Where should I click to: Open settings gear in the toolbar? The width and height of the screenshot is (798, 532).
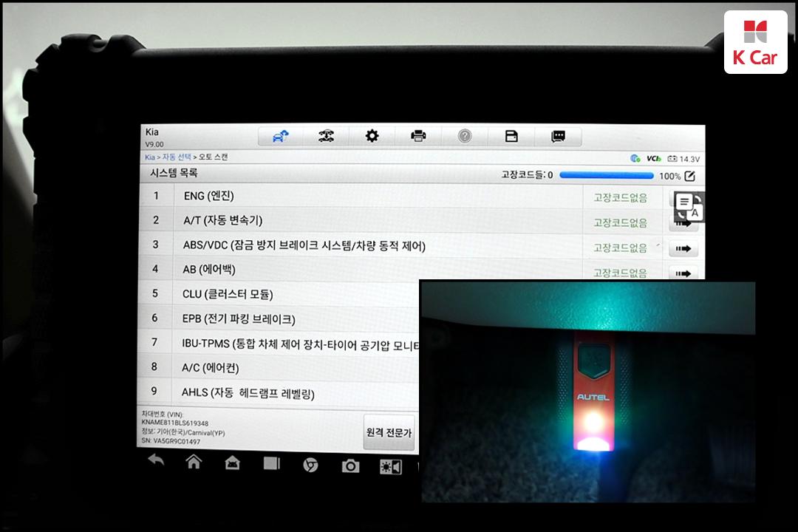(372, 136)
